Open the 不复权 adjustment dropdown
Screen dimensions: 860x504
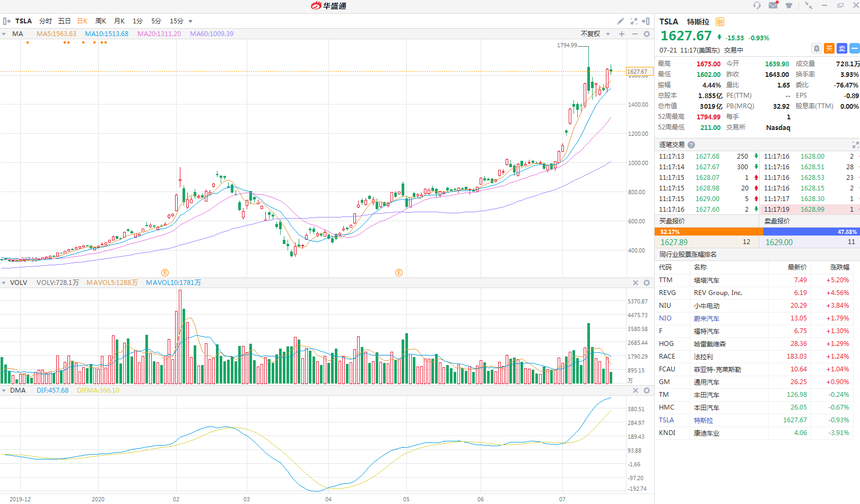click(595, 34)
